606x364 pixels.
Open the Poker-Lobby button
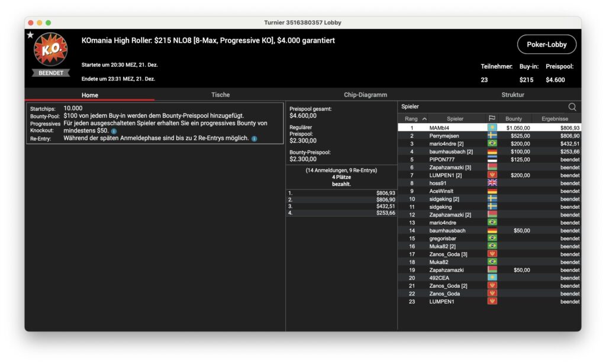(546, 44)
